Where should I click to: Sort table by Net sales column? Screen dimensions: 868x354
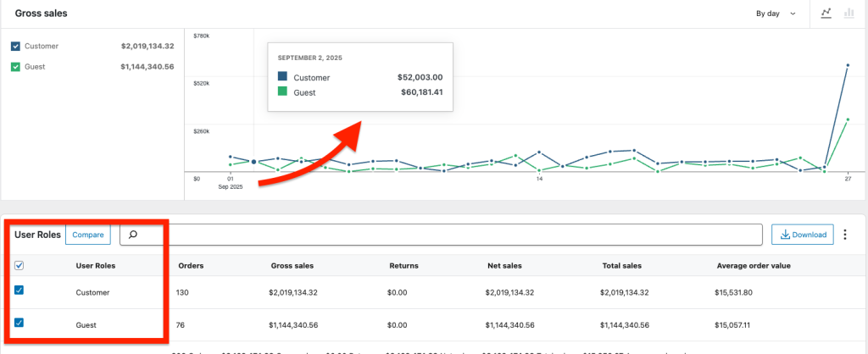(504, 265)
